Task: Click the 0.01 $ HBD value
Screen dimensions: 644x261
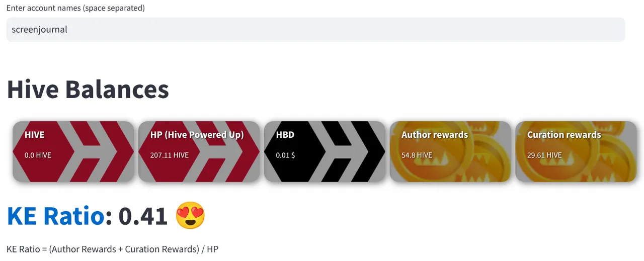Action: pyautogui.click(x=285, y=155)
